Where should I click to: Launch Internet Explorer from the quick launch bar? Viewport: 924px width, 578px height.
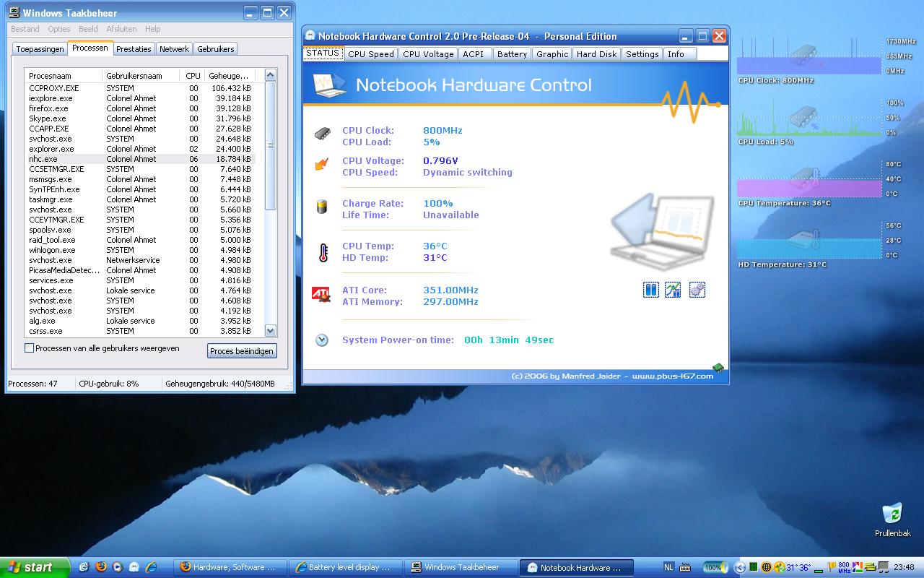151,567
